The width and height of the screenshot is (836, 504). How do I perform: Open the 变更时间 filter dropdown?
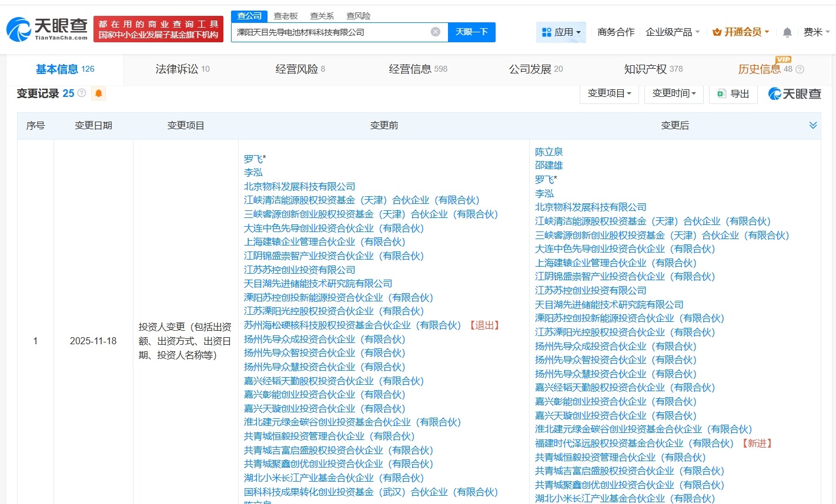click(x=674, y=93)
